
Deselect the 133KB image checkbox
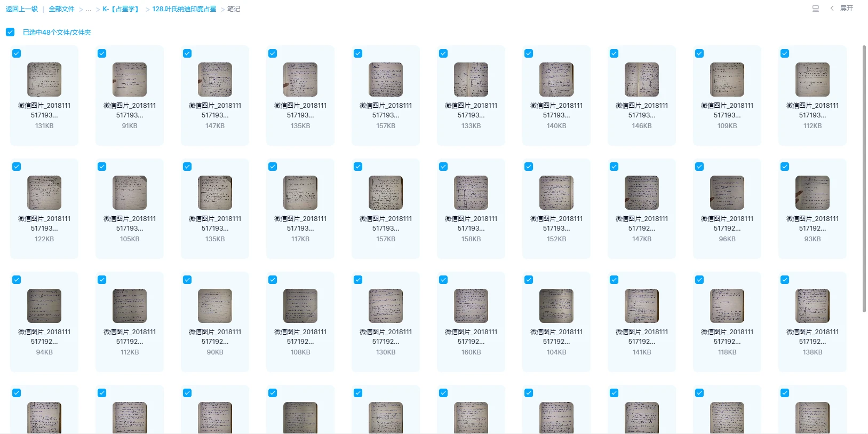443,53
